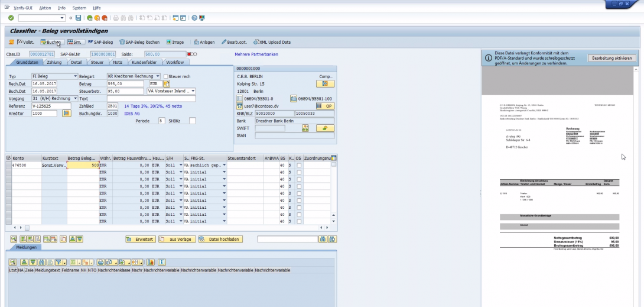Screen dimensions: 644x307
Task: Click the orange Exit icon
Action: pyautogui.click(x=97, y=18)
